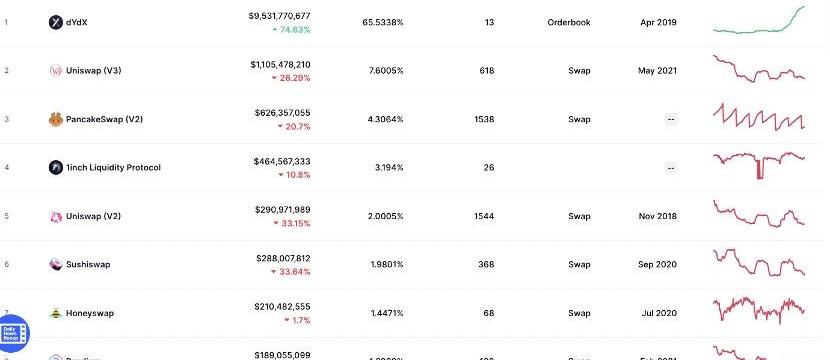Screen dimensions: 830x360
Task: Click the dYdX exchange logo icon
Action: (56, 23)
